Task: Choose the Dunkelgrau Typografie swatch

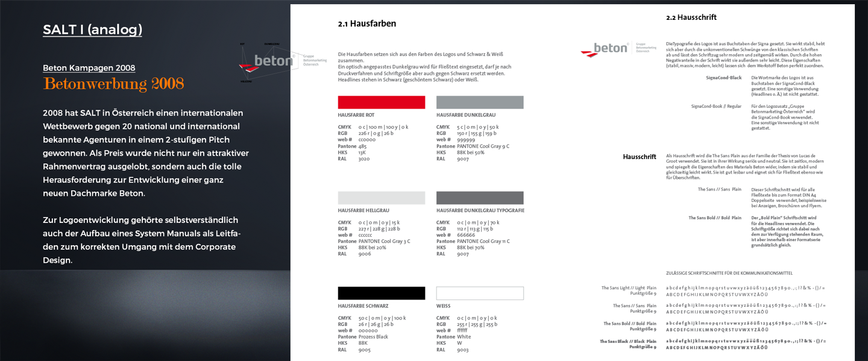Action: pyautogui.click(x=479, y=198)
